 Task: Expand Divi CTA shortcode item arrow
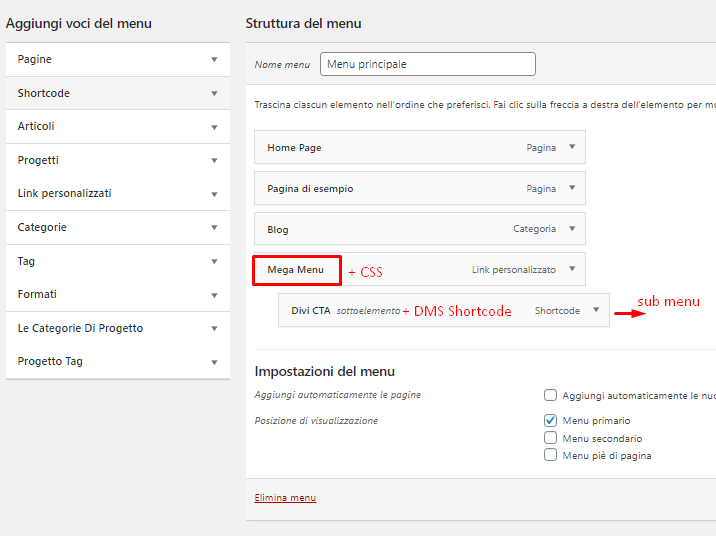[x=596, y=310]
